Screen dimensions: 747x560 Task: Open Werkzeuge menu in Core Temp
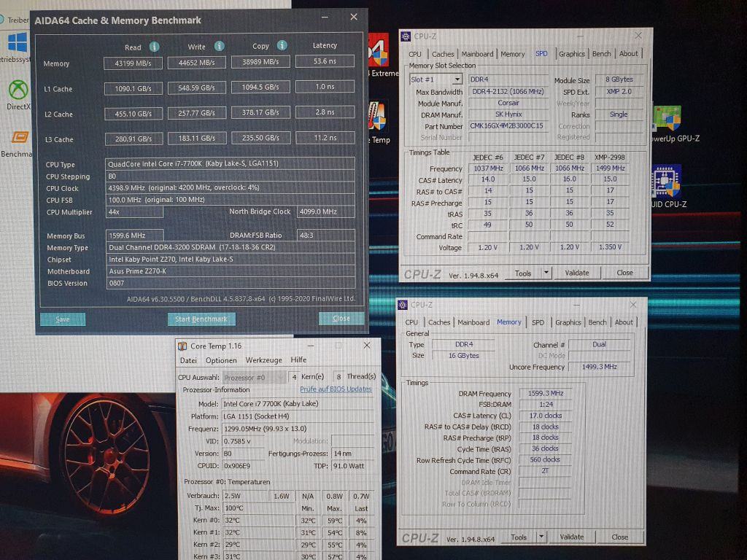click(264, 360)
